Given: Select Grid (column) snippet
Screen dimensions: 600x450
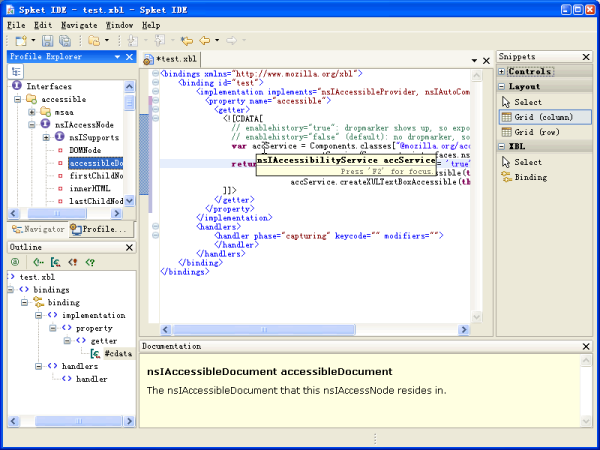Looking at the screenshot, I should [545, 117].
